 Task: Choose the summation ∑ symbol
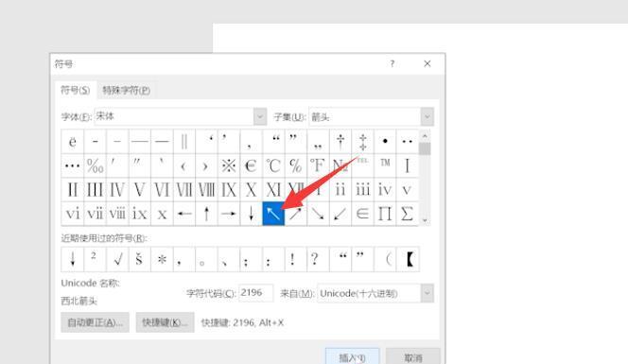(x=408, y=214)
